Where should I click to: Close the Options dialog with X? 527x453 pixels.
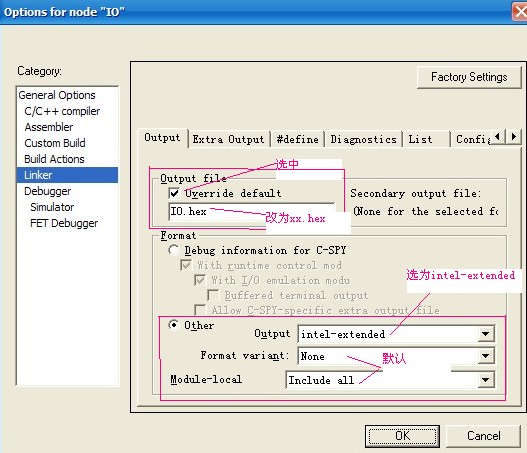[520, 12]
